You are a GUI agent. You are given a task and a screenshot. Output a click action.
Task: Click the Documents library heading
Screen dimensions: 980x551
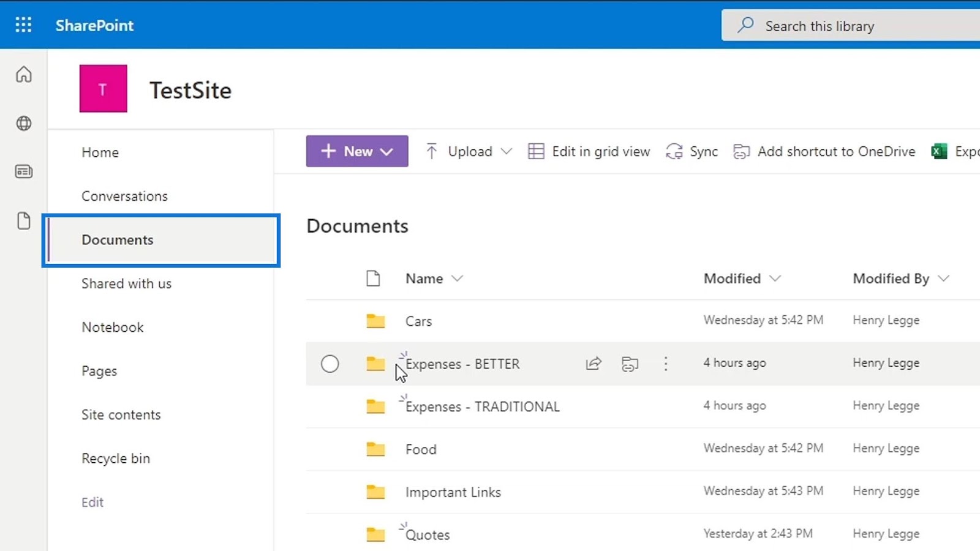coord(357,226)
